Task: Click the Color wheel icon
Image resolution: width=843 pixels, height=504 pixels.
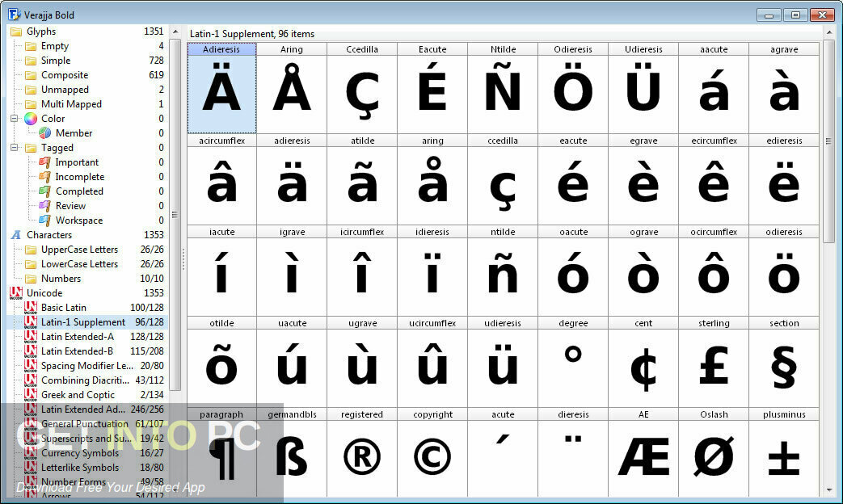Action: tap(32, 119)
